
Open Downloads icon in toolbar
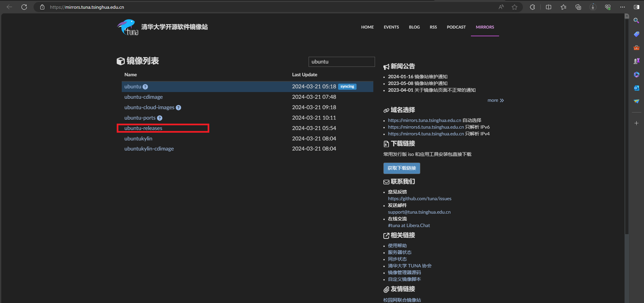pos(593,7)
